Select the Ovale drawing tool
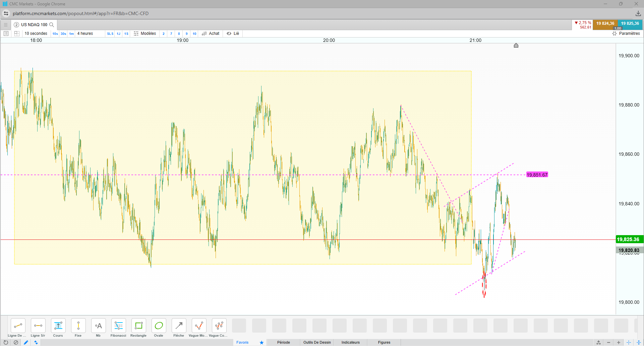 pyautogui.click(x=159, y=326)
